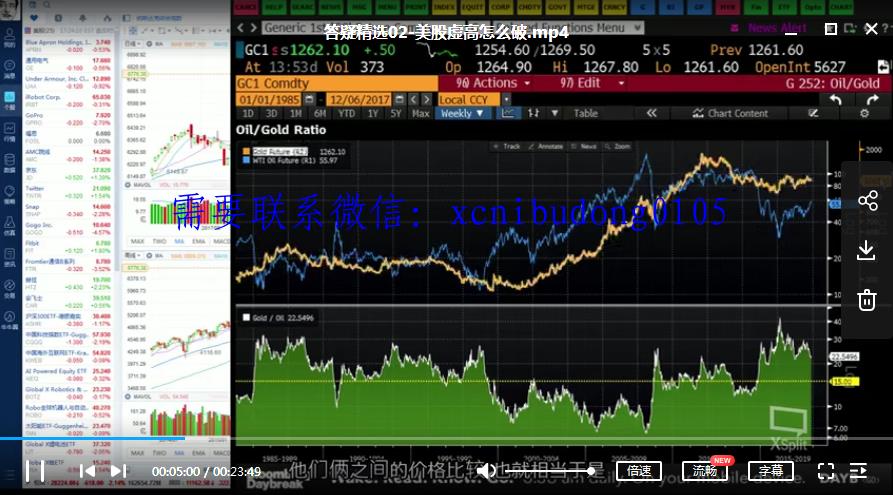Click the EMA indicator tab under upper chart
Viewport: 893px width, 495px height.
pyautogui.click(x=199, y=242)
